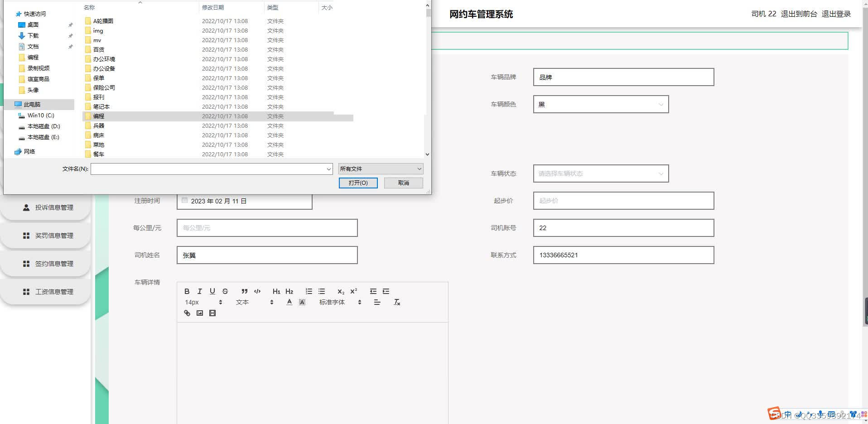Viewport: 868px width, 424px height.
Task: Open the 车辆颜色 dropdown showing 黑
Action: [601, 104]
